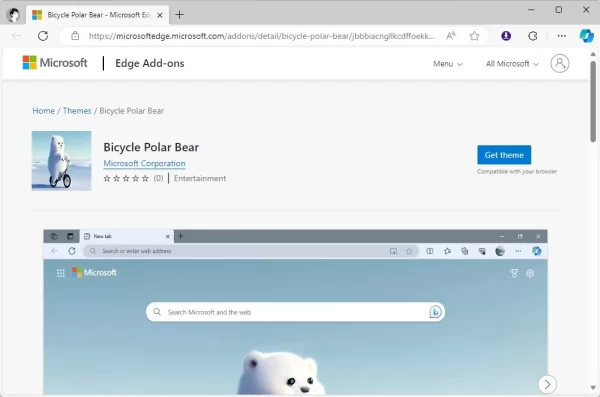Viewport: 600px width, 397px height.
Task: View site information lock icon
Action: pos(75,36)
